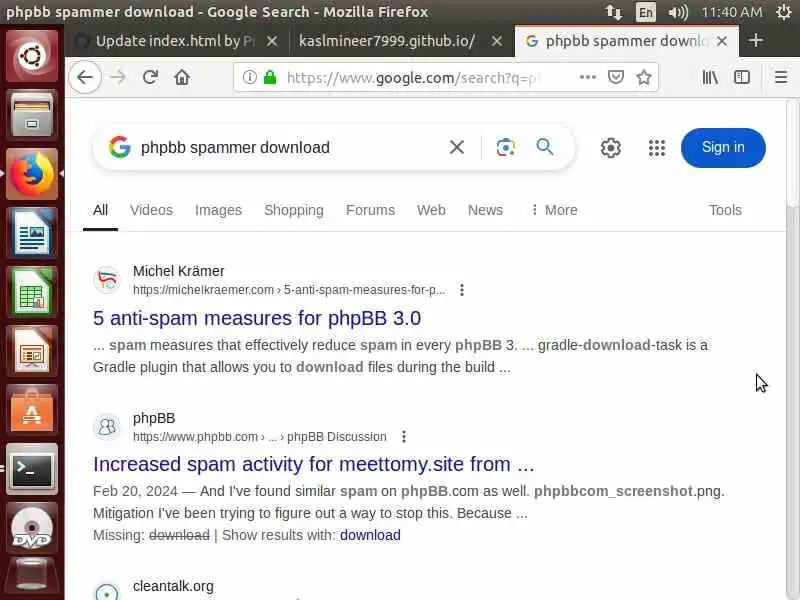800x600 pixels.
Task: Show results with 'download' link
Action: coord(370,535)
